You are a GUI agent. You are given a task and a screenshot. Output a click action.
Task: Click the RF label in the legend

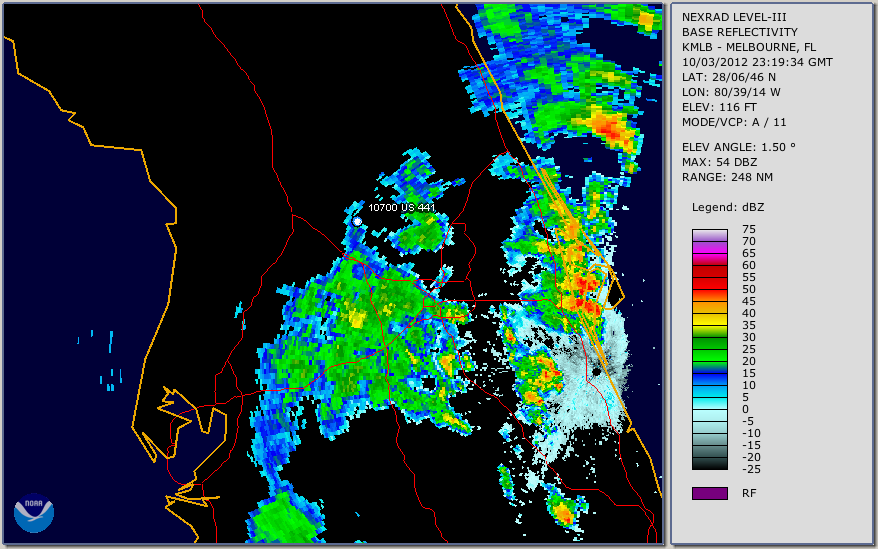[x=749, y=493]
